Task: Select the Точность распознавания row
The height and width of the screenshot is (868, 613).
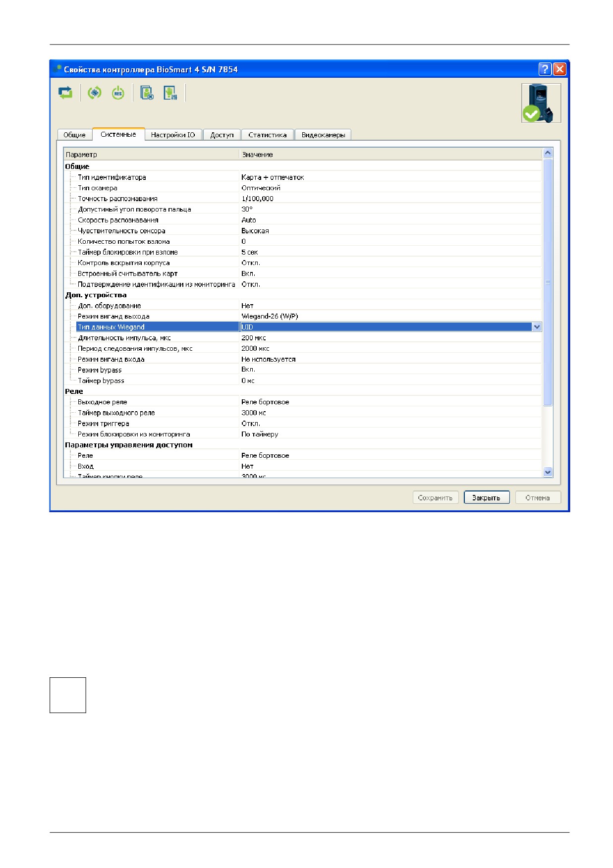Action: [x=303, y=199]
